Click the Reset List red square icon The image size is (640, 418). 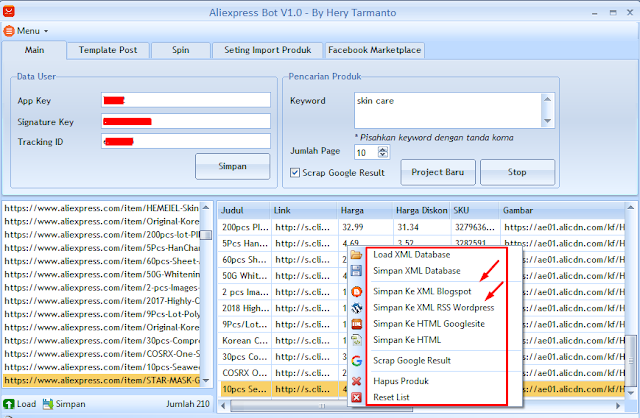[x=356, y=397]
